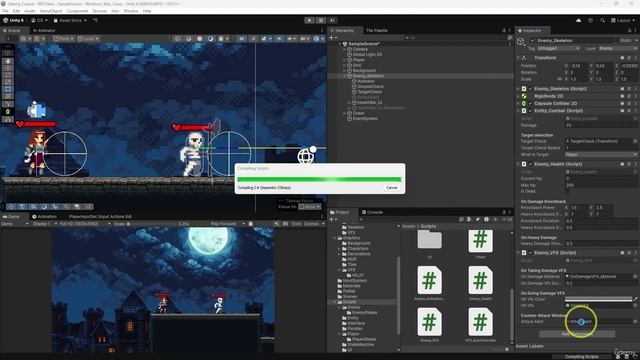Open the Layout dropdown at top right
This screenshot has height=360, width=640.
pos(623,20)
